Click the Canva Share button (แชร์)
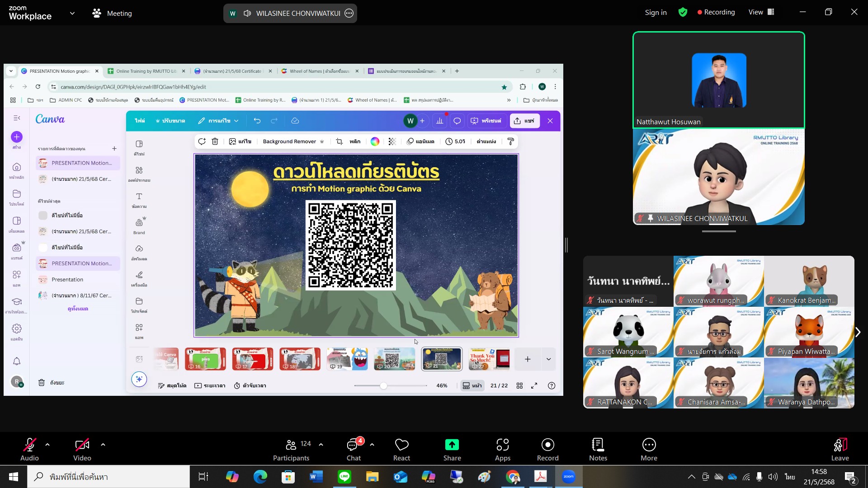The height and width of the screenshot is (488, 868). pos(525,121)
